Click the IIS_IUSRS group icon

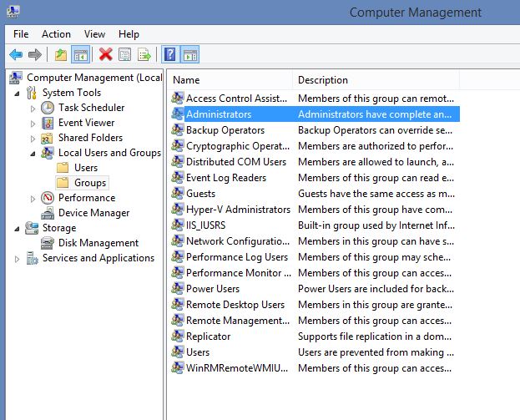coord(178,225)
